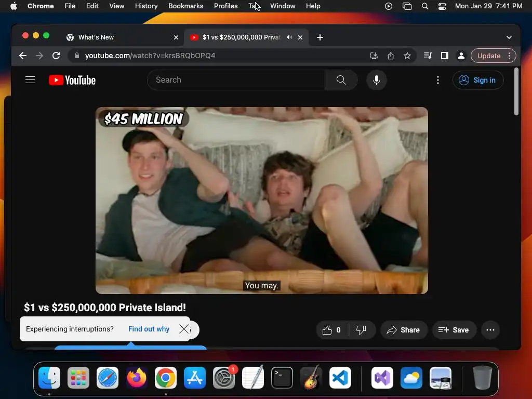Start voice search with microphone icon
The image size is (532, 399).
pyautogui.click(x=376, y=79)
